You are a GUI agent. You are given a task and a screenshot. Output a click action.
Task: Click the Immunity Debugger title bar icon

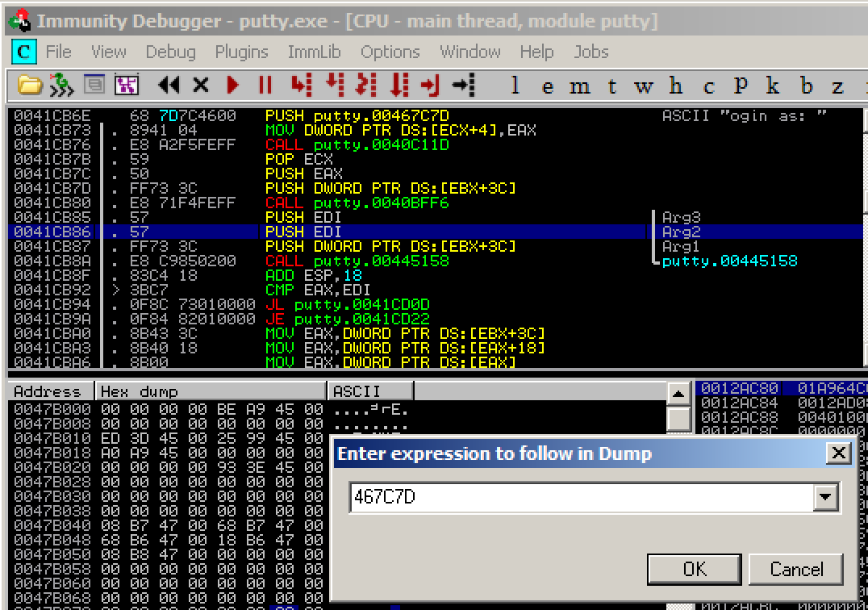pos(21,21)
